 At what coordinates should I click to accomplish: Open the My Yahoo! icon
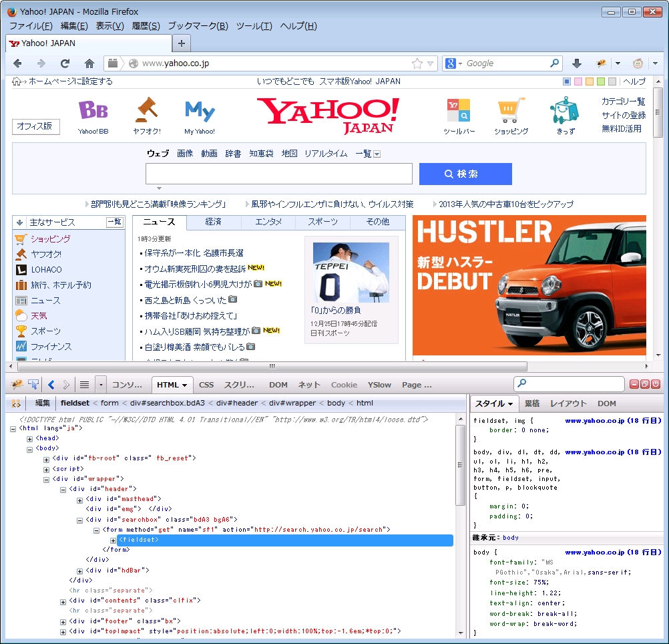coord(200,112)
